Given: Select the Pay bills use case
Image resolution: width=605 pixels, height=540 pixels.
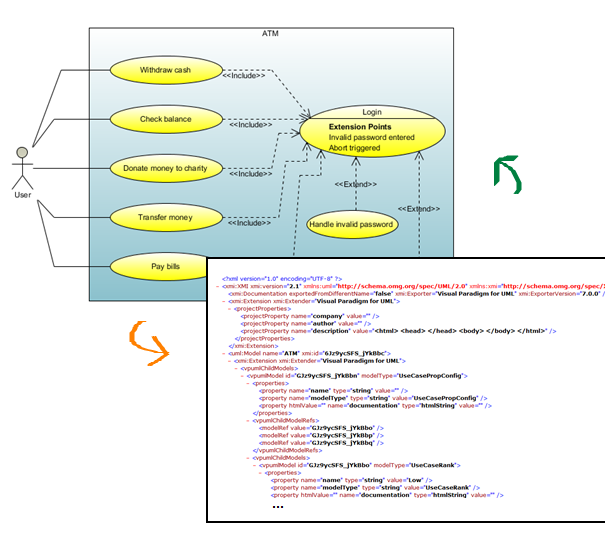Looking at the screenshot, I should pyautogui.click(x=165, y=267).
